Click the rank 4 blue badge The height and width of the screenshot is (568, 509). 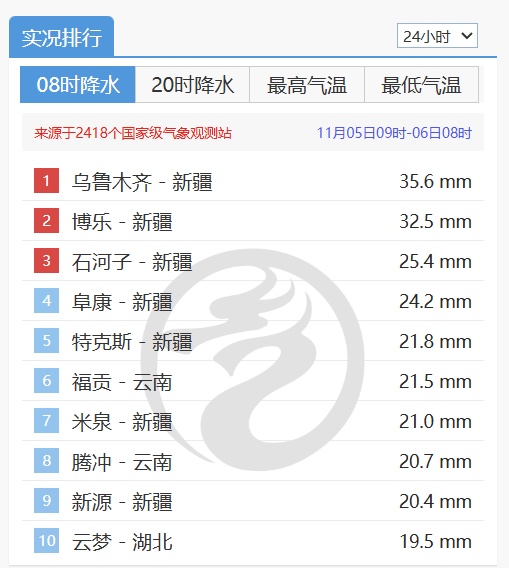click(x=46, y=300)
